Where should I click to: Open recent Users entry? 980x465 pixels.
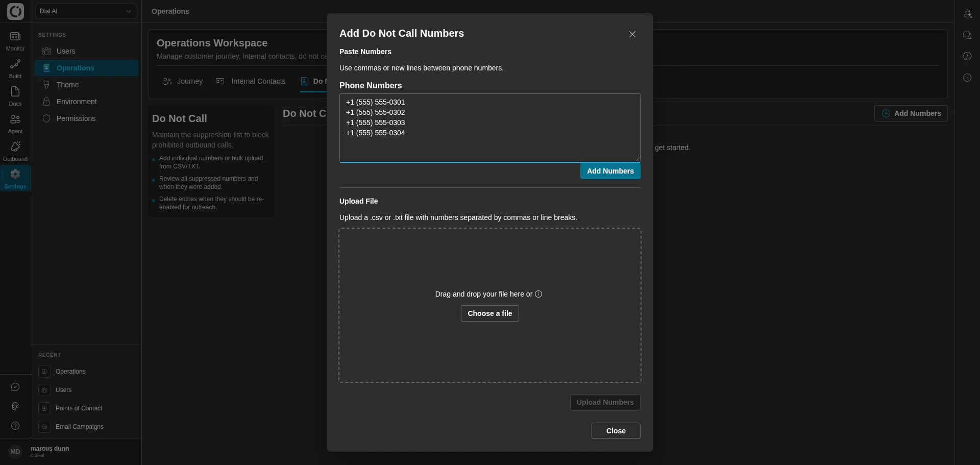[x=86, y=390]
